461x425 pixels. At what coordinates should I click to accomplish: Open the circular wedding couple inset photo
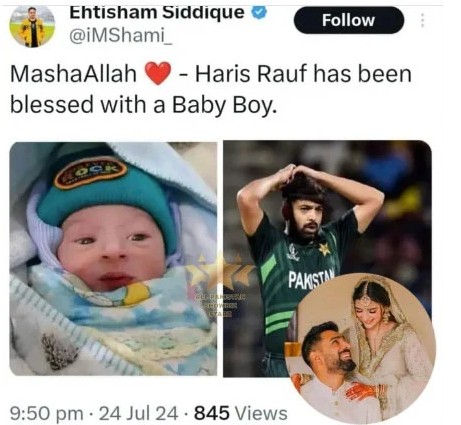pyautogui.click(x=360, y=349)
